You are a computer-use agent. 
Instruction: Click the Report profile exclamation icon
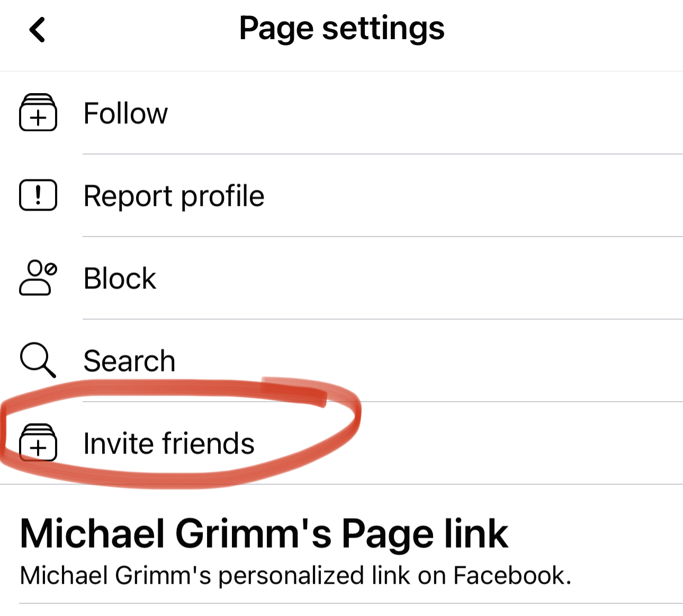[x=38, y=195]
